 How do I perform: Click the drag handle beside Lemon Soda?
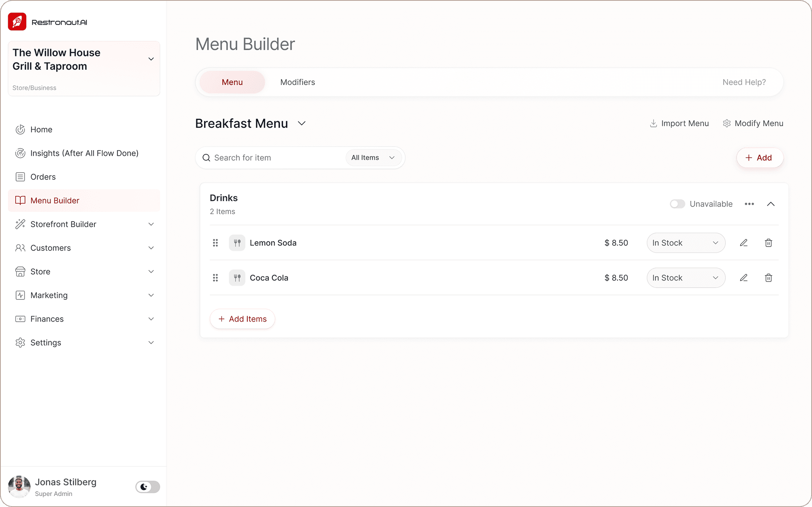tap(215, 243)
